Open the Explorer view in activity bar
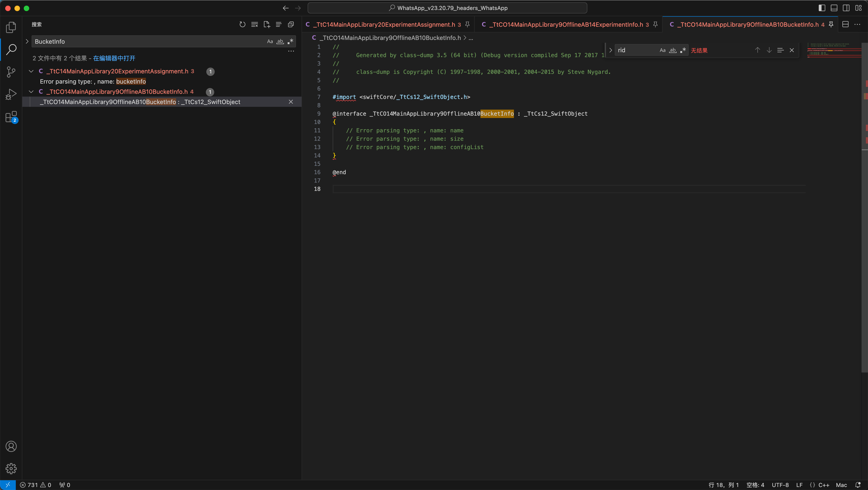The image size is (868, 490). point(11,27)
